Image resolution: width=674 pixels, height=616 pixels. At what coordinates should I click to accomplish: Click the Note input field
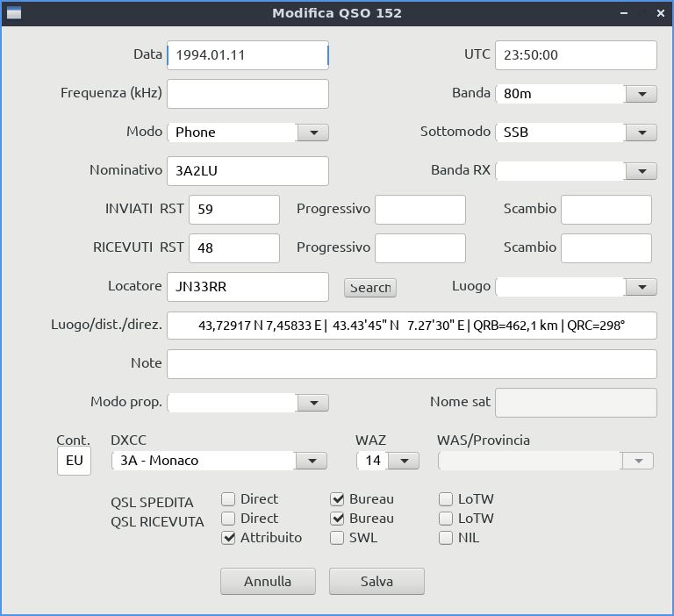[412, 364]
